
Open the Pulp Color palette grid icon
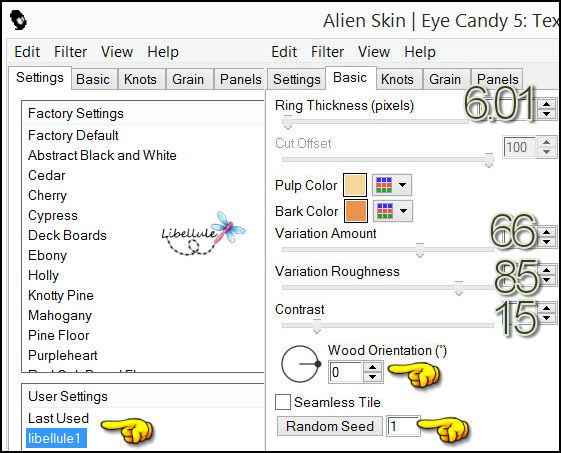(x=384, y=185)
